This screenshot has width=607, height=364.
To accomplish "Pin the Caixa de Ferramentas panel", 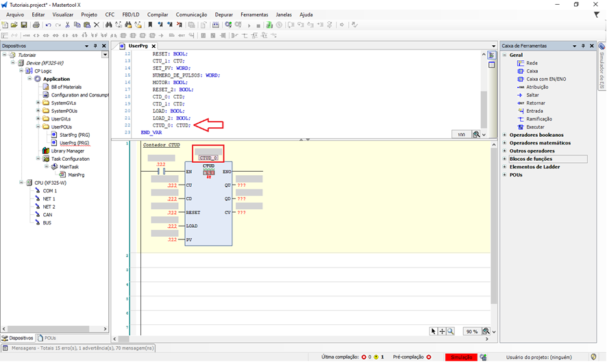I will (x=582, y=47).
